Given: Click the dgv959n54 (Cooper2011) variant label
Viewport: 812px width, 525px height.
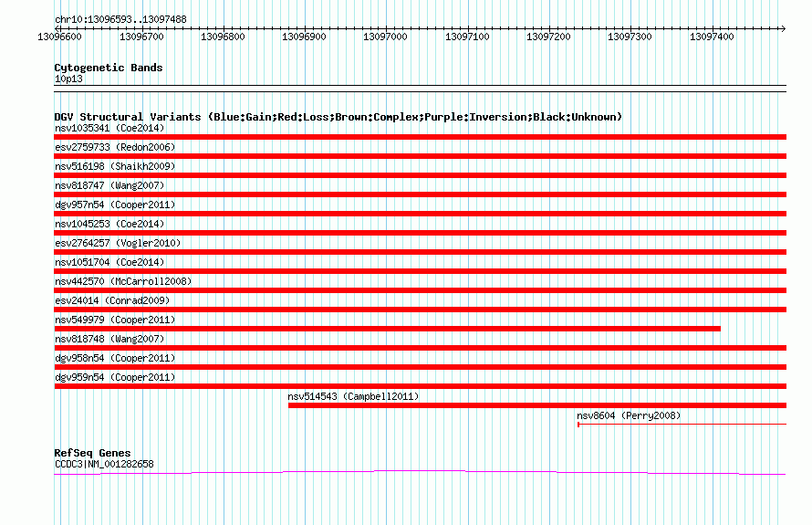Looking at the screenshot, I should point(115,377).
